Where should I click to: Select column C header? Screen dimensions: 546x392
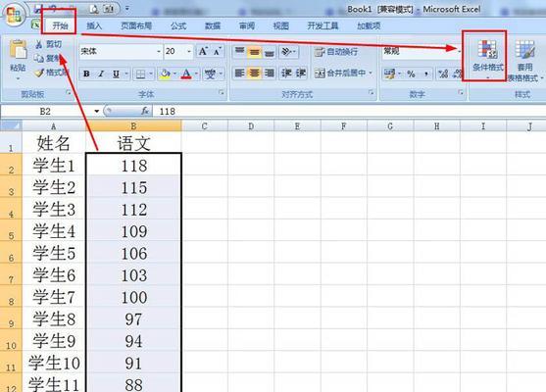click(205, 126)
